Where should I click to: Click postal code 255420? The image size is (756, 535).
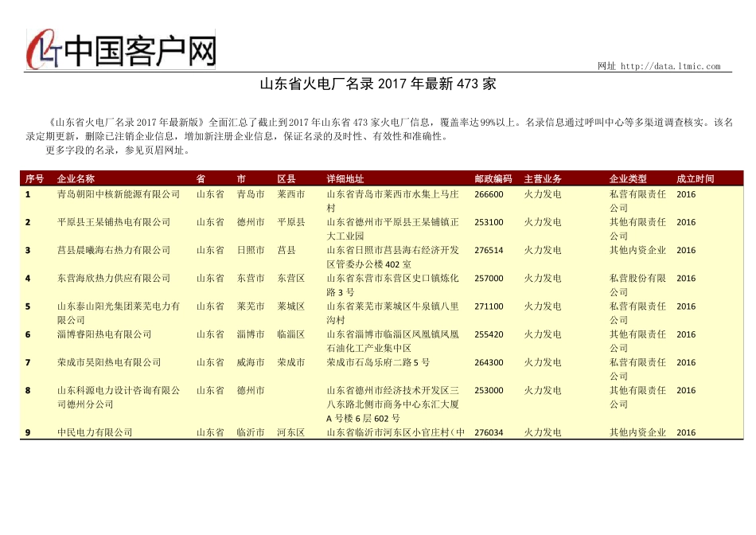click(489, 334)
